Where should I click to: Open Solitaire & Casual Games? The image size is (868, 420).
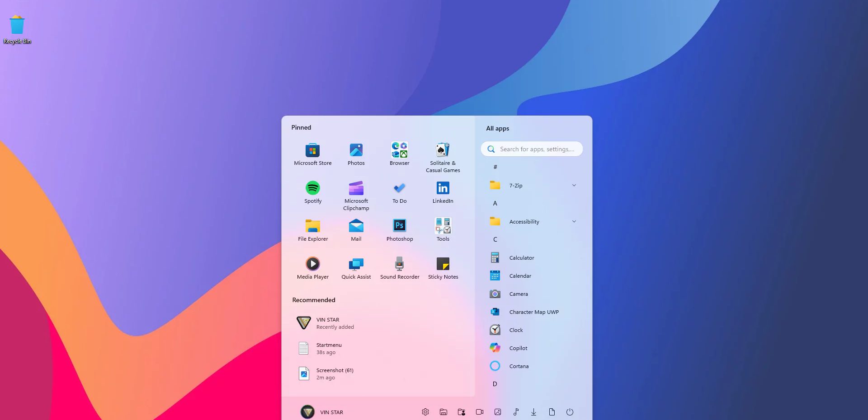443,158
